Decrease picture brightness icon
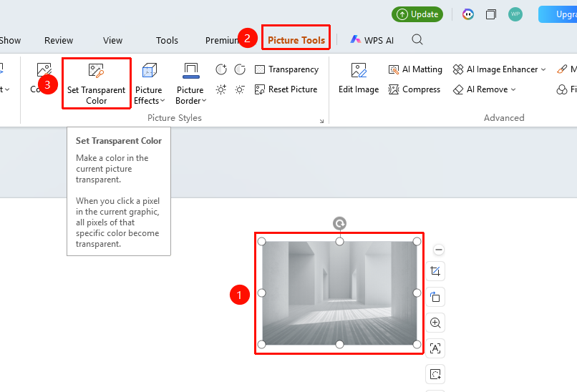 (240, 89)
